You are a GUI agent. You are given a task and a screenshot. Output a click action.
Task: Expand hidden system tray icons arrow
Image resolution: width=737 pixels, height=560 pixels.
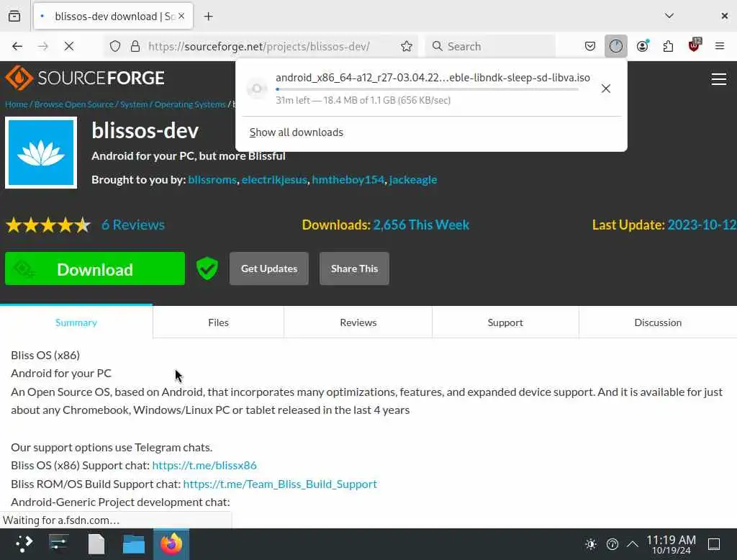click(633, 544)
